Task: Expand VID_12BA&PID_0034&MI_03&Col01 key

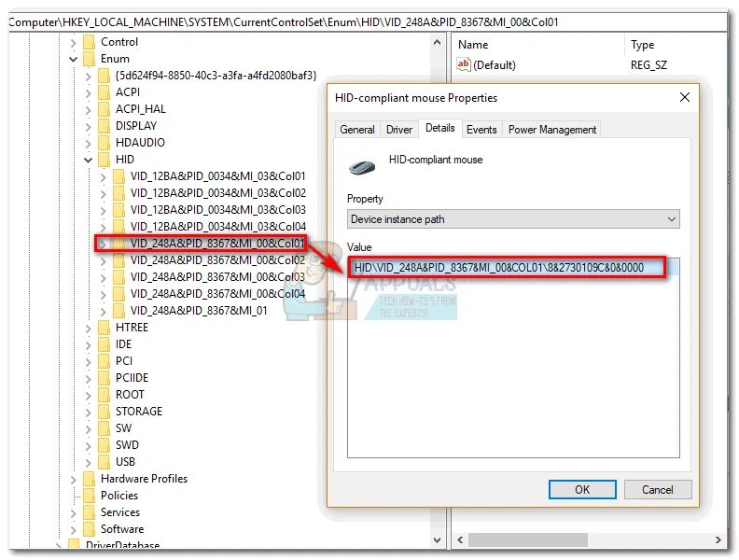Action: [x=104, y=177]
